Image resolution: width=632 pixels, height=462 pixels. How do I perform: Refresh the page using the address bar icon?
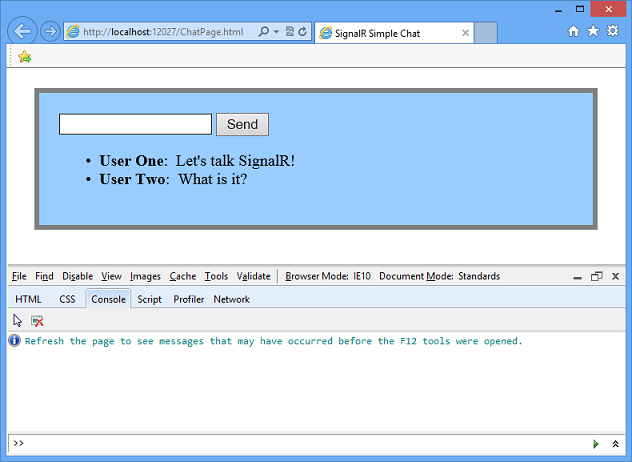pyautogui.click(x=302, y=32)
